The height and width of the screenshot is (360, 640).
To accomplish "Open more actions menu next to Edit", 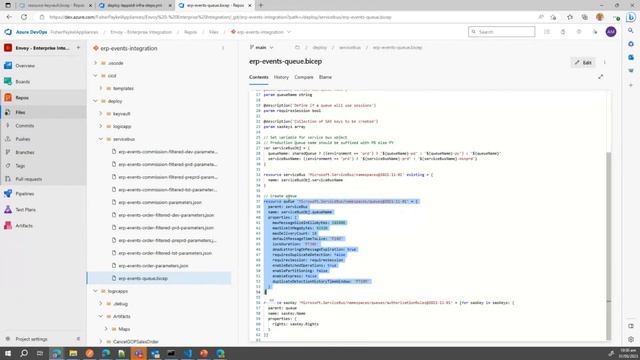I will [604, 62].
